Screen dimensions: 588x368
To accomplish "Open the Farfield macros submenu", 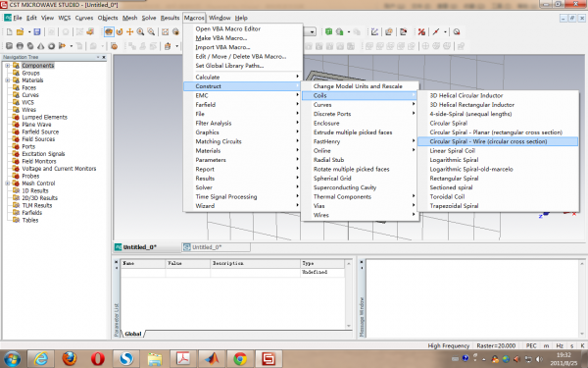I will coord(244,105).
